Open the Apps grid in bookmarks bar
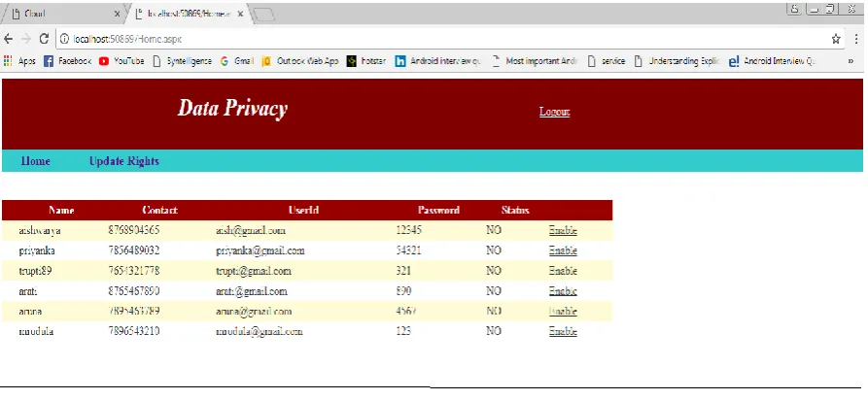Viewport: 868px width, 400px height. [19, 61]
